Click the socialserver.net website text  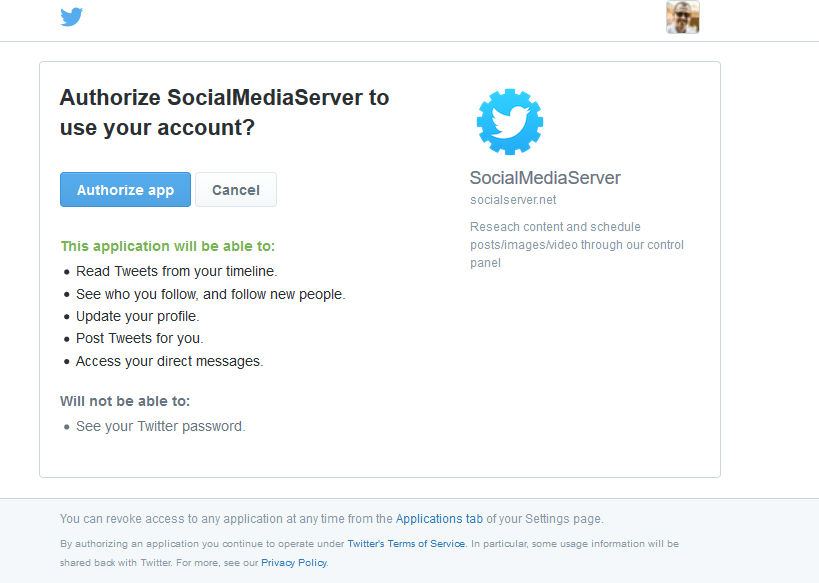pyautogui.click(x=513, y=200)
